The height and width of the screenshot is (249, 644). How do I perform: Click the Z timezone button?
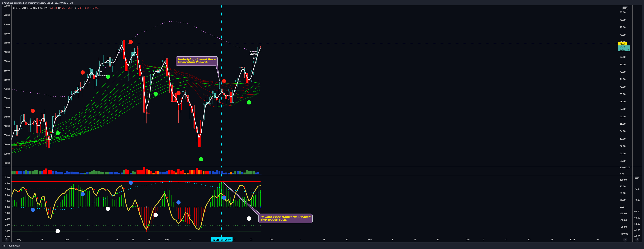tap(7, 240)
